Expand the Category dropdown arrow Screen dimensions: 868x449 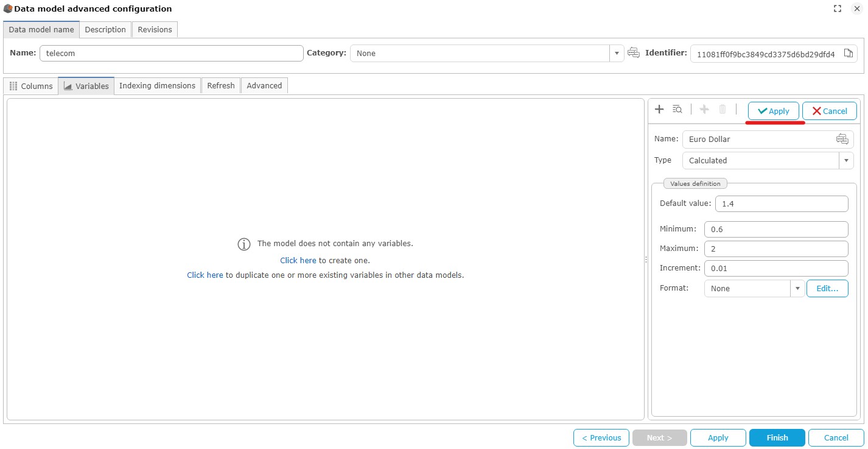pyautogui.click(x=617, y=54)
